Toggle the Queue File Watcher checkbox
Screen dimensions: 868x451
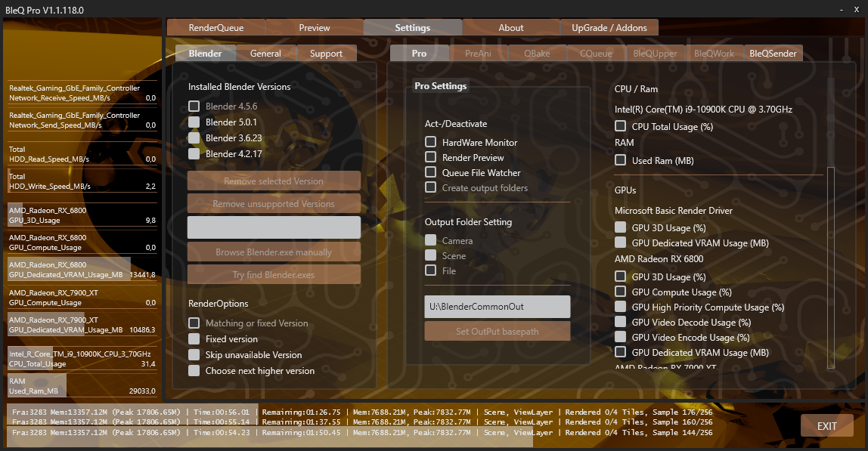click(431, 172)
